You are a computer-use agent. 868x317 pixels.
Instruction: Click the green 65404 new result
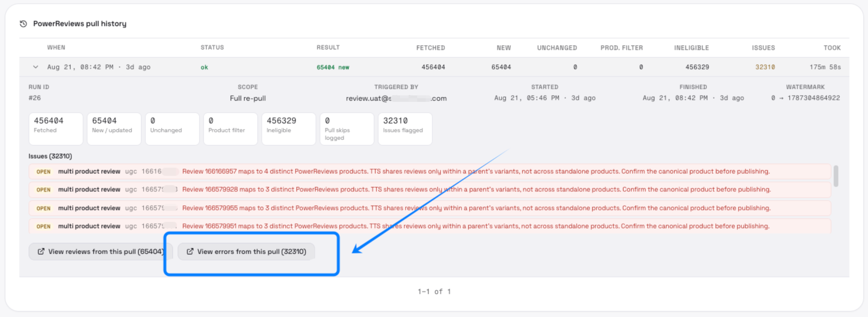tap(333, 67)
